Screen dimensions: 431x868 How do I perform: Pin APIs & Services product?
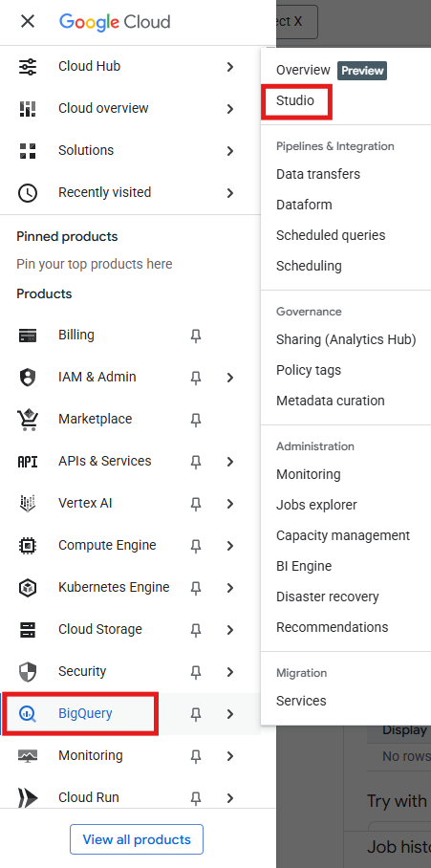pyautogui.click(x=195, y=462)
